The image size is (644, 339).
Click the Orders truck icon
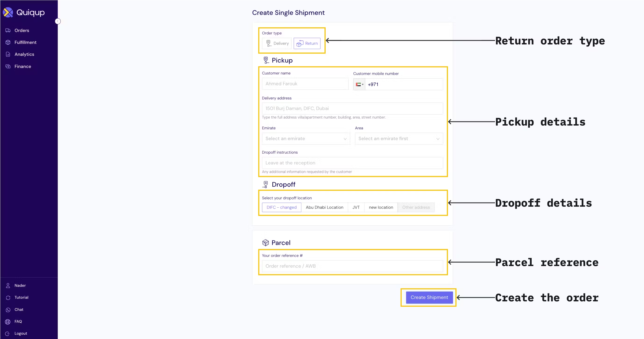[x=8, y=30]
